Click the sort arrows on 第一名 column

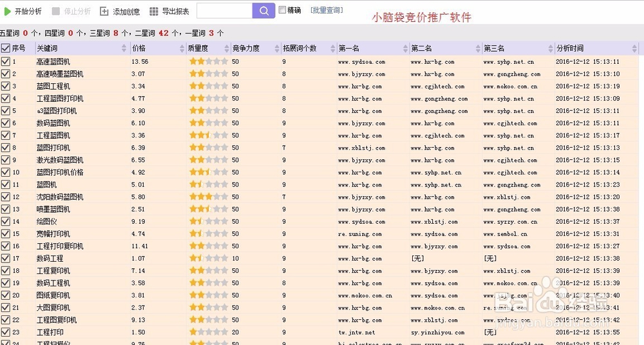[x=405, y=48]
